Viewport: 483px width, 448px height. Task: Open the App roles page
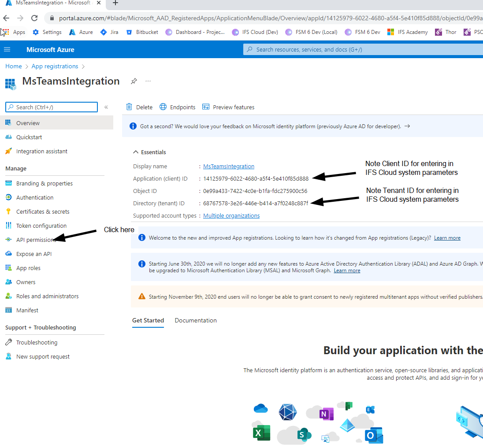(29, 268)
